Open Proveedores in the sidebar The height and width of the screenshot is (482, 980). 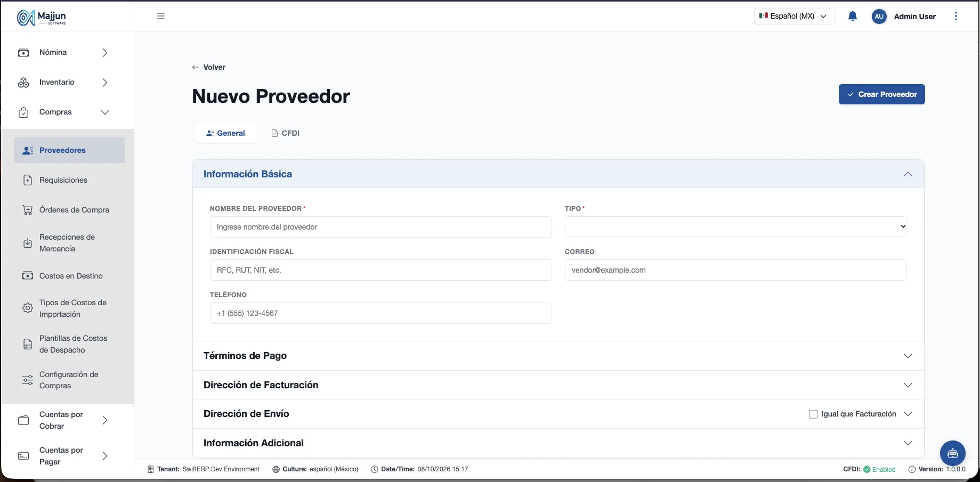click(70, 150)
